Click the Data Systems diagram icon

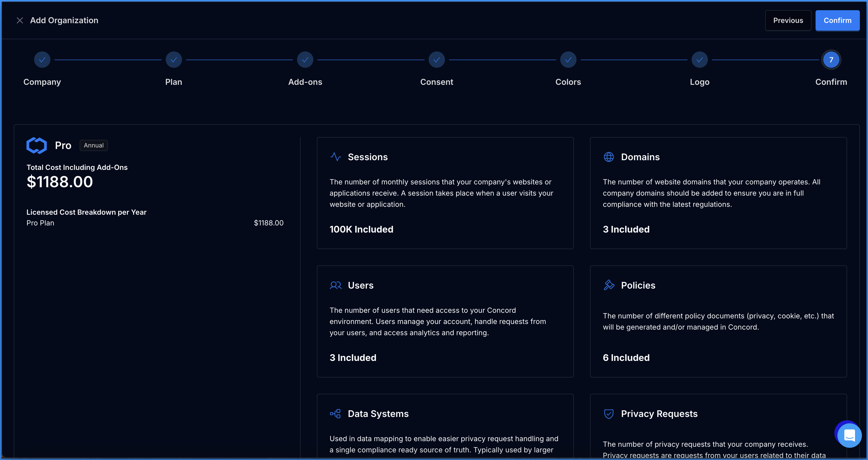tap(335, 413)
